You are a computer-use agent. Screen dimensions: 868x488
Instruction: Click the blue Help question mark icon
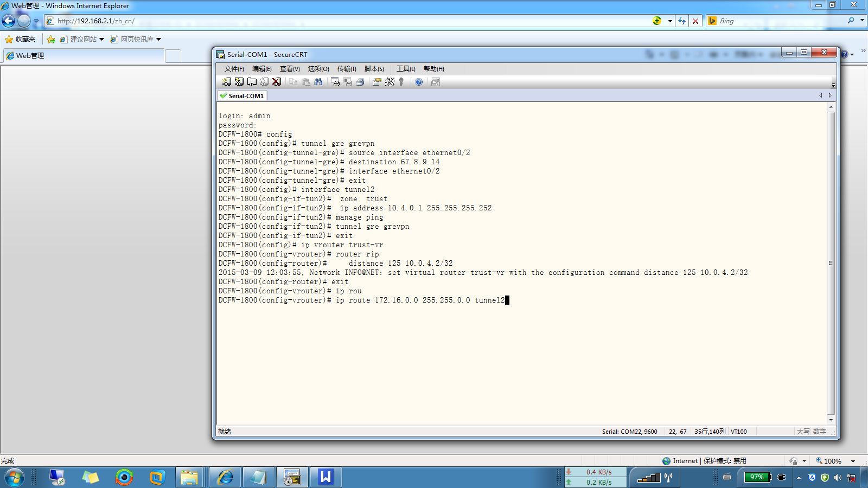pyautogui.click(x=419, y=82)
